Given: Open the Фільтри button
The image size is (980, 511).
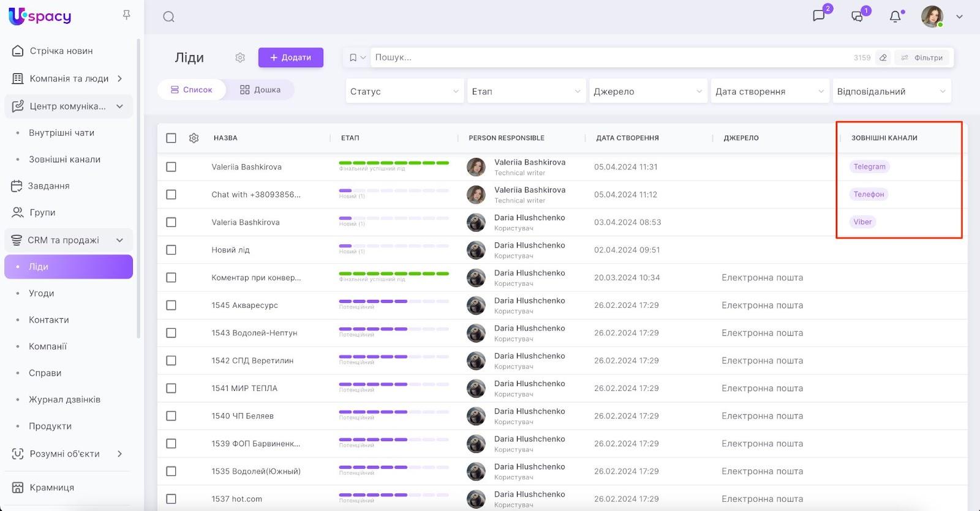Looking at the screenshot, I should pyautogui.click(x=922, y=58).
